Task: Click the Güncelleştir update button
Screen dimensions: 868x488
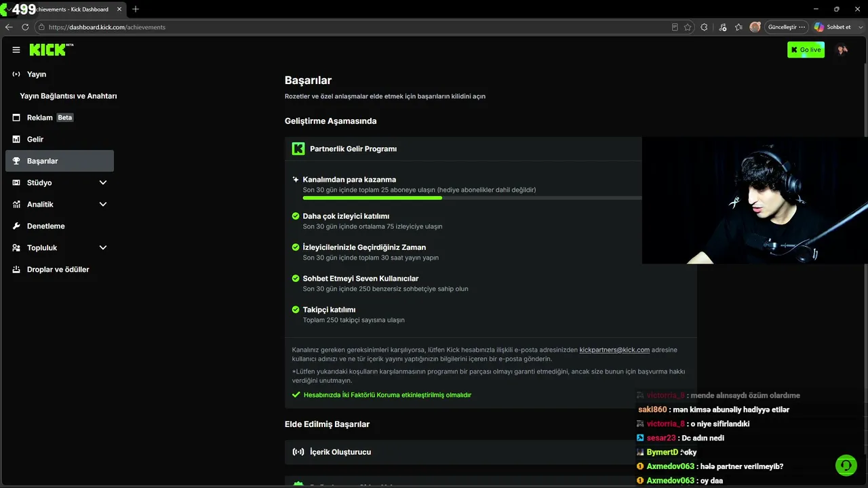Action: click(x=787, y=27)
